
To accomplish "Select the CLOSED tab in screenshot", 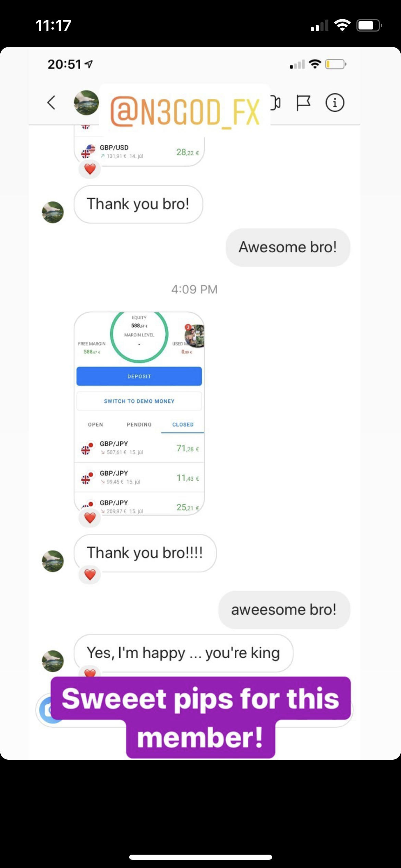I will pyautogui.click(x=183, y=424).
